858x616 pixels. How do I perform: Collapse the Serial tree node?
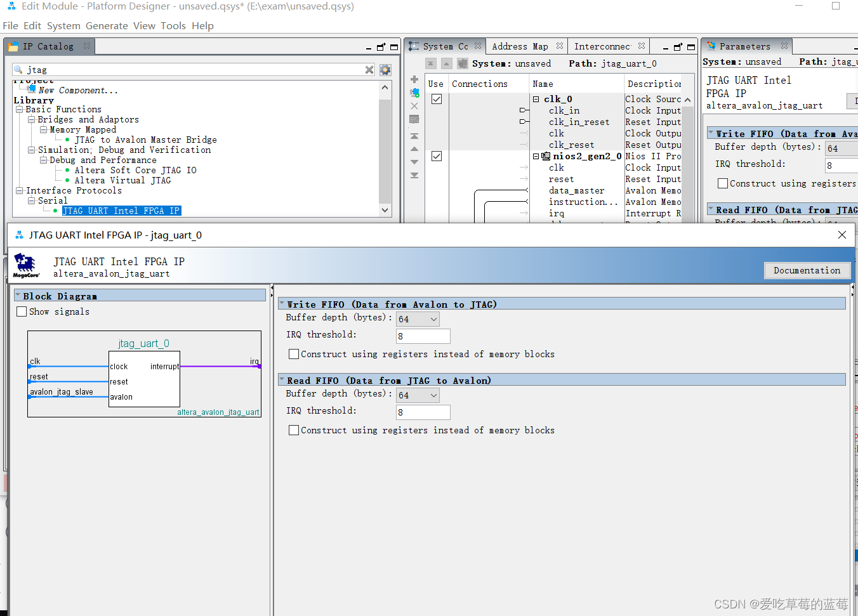pyautogui.click(x=31, y=200)
